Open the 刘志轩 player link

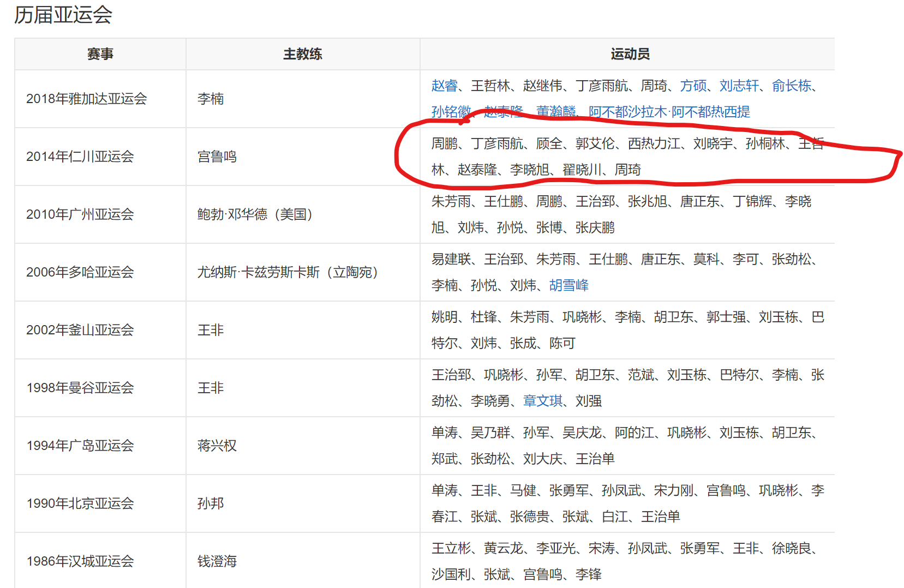tap(739, 86)
